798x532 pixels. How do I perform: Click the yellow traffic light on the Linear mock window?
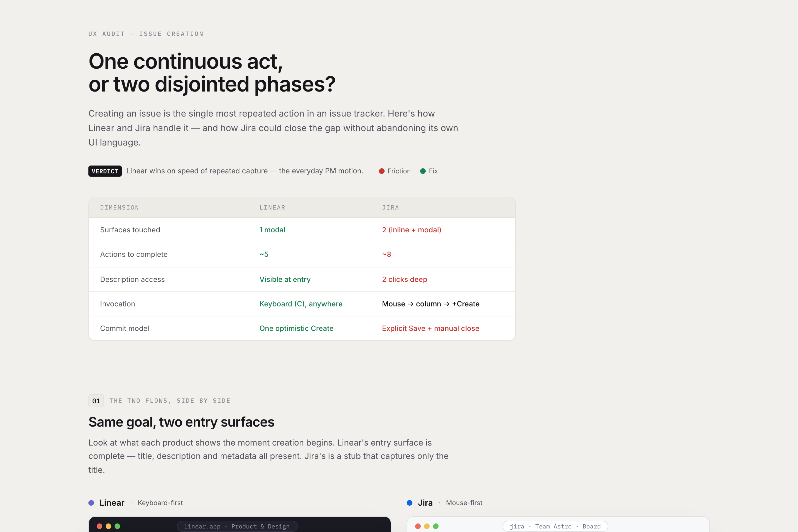pyautogui.click(x=108, y=526)
